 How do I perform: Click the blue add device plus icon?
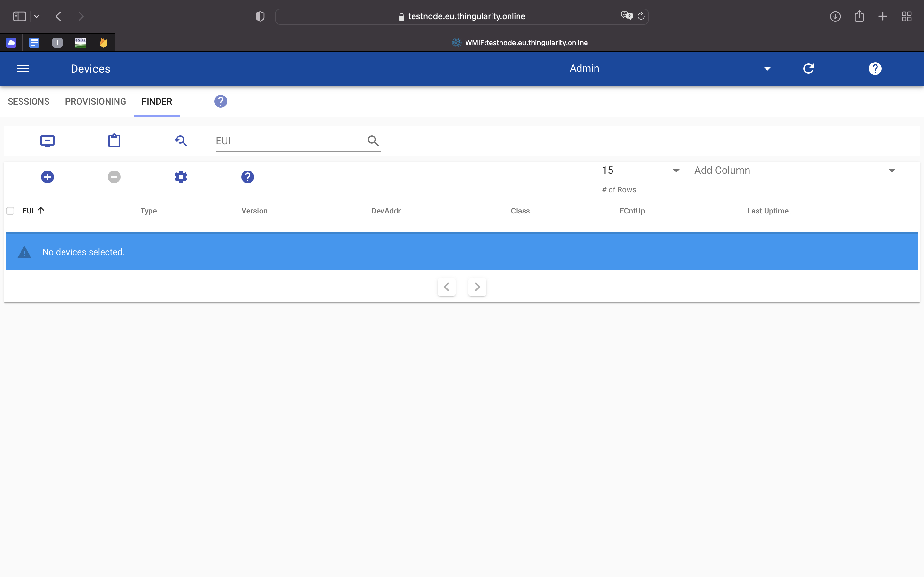[x=47, y=177]
